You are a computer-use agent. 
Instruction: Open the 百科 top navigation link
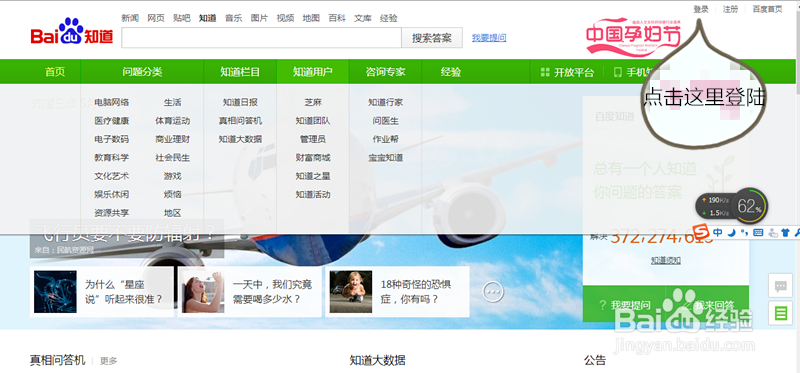click(337, 18)
